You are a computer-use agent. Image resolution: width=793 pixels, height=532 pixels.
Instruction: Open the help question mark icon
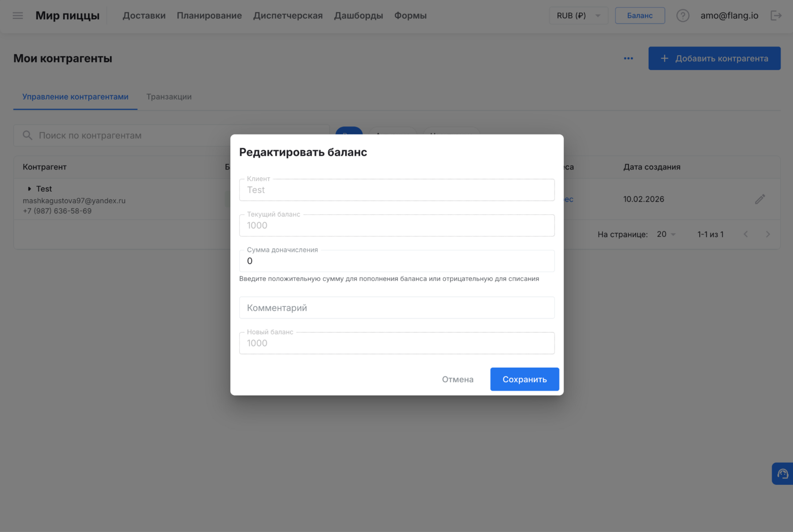(683, 16)
